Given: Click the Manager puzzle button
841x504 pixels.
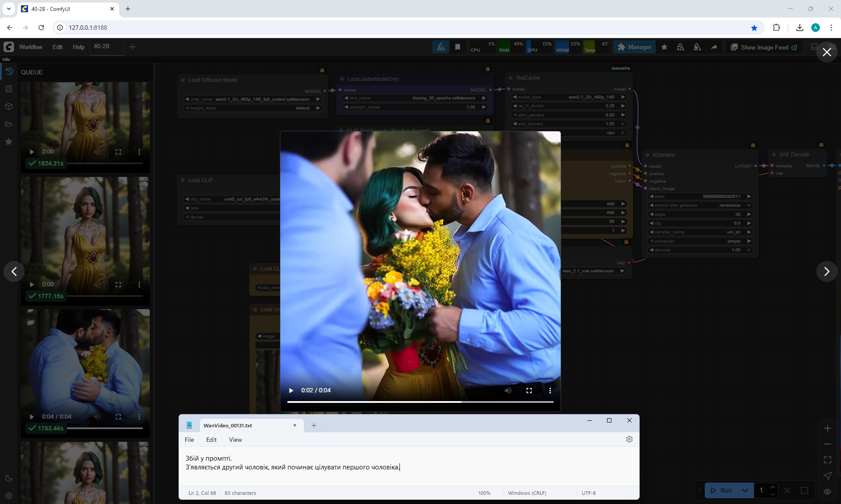Looking at the screenshot, I should pyautogui.click(x=634, y=47).
